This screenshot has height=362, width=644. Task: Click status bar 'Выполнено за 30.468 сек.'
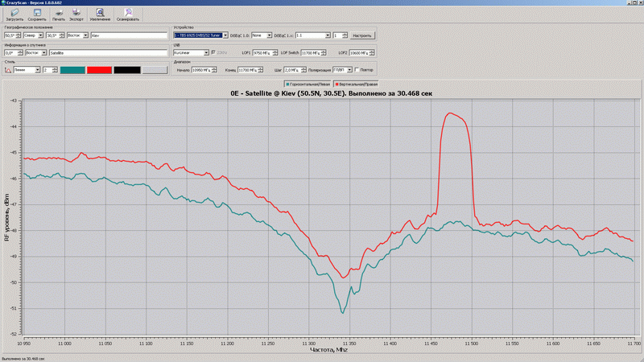(x=23, y=359)
